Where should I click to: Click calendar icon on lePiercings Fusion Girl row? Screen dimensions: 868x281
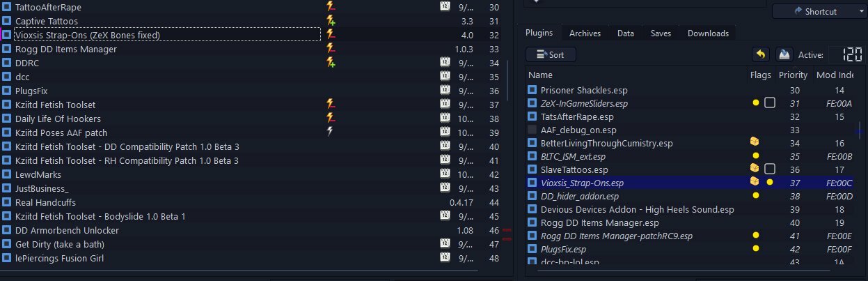445,258
